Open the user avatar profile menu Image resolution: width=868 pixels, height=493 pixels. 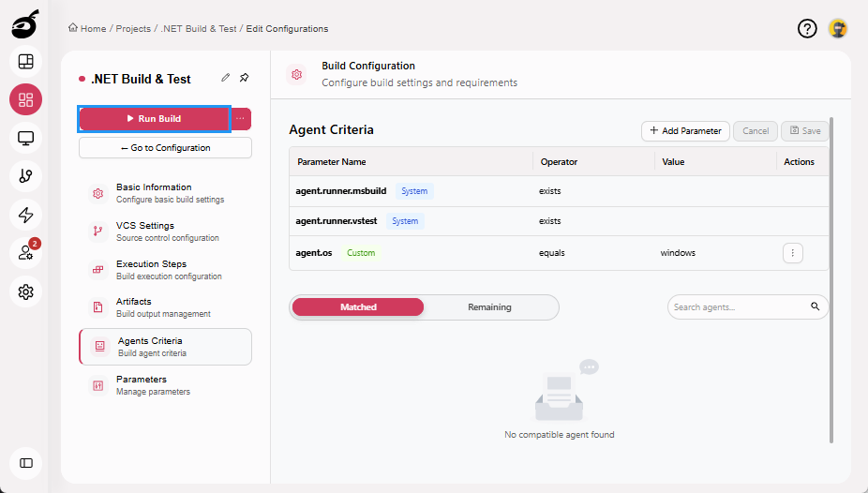tap(838, 29)
